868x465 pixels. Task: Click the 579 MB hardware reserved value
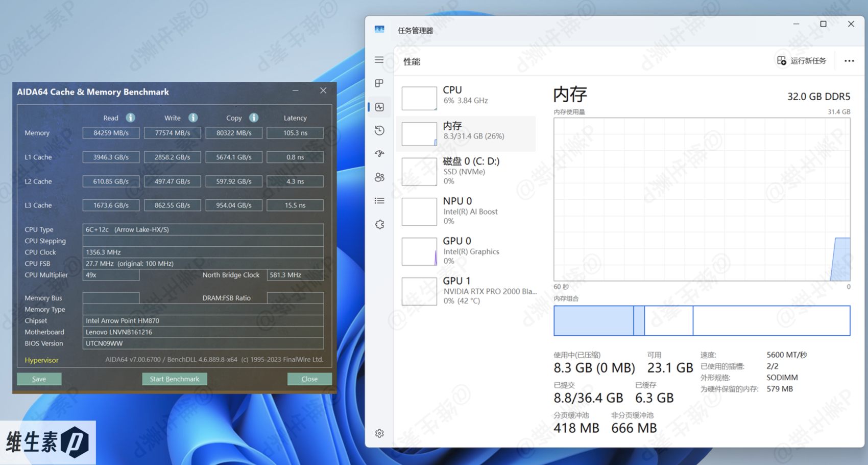click(x=780, y=389)
